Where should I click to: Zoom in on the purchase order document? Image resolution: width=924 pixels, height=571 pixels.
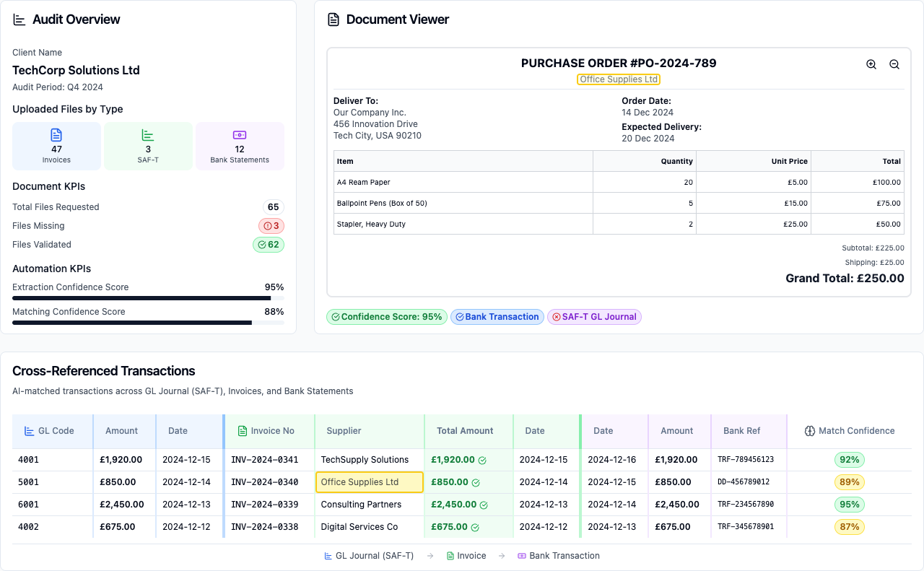click(871, 64)
